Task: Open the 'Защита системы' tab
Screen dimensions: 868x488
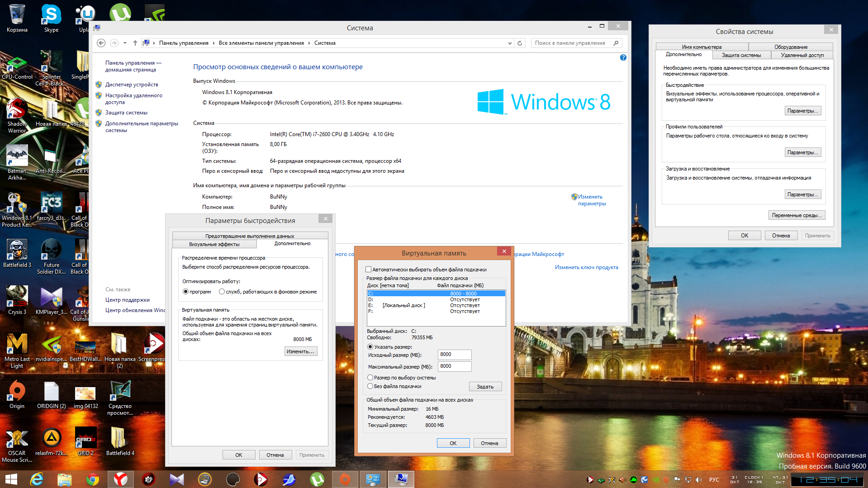Action: [x=741, y=55]
